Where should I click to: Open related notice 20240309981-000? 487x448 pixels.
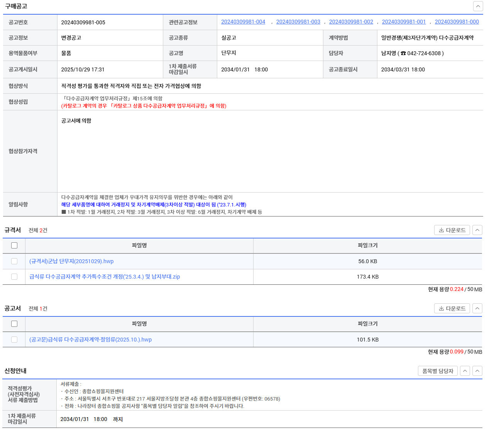point(457,22)
